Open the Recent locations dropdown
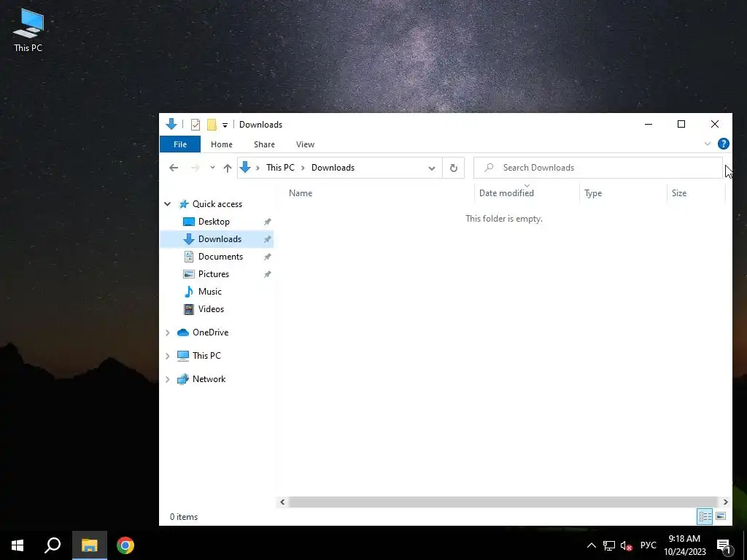This screenshot has height=560, width=747. [x=212, y=168]
